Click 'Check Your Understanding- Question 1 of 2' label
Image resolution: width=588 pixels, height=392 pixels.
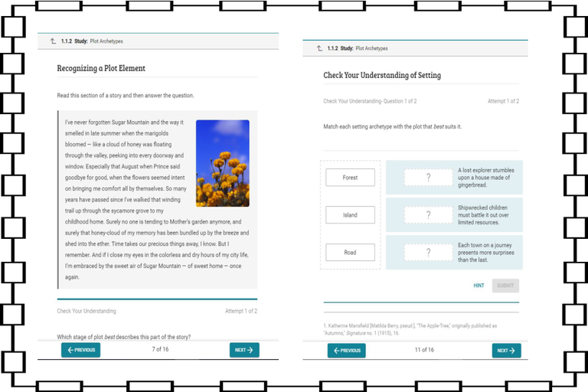(370, 101)
